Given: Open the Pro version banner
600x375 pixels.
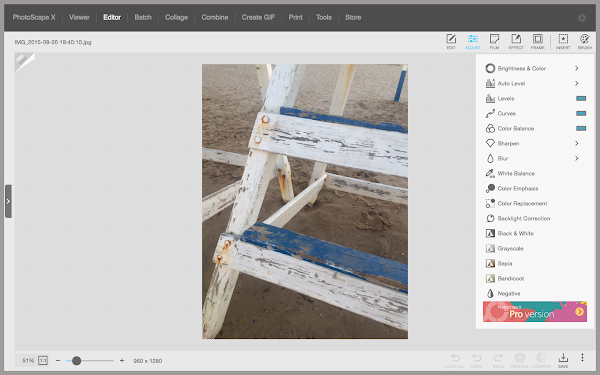Looking at the screenshot, I should (535, 311).
